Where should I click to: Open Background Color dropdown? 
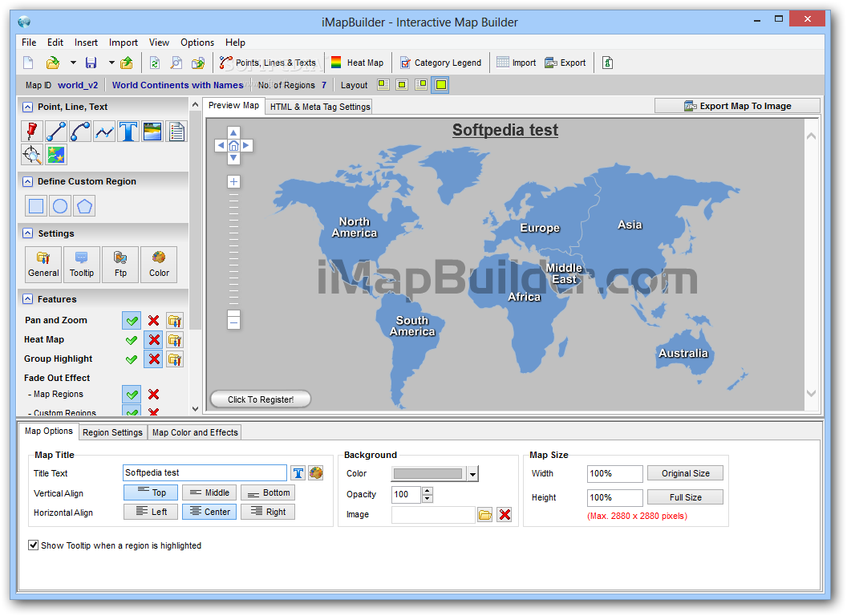(472, 474)
